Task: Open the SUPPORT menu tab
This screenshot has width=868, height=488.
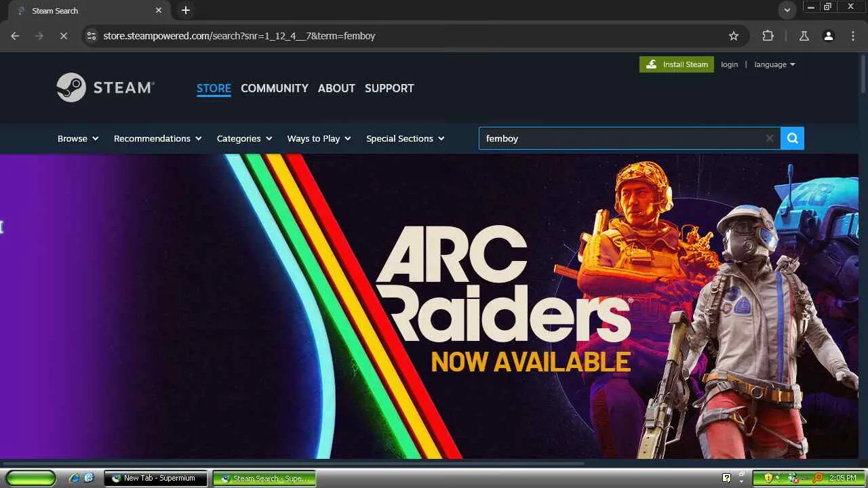Action: point(389,88)
